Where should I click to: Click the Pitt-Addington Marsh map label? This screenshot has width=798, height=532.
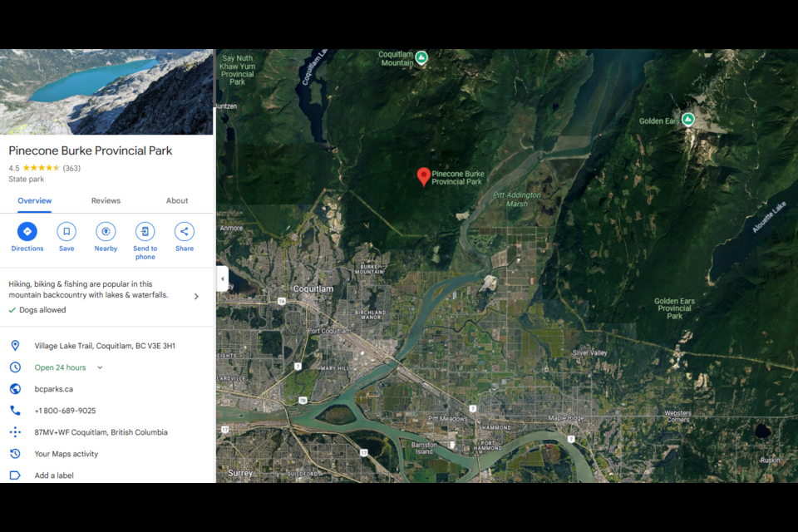[517, 199]
